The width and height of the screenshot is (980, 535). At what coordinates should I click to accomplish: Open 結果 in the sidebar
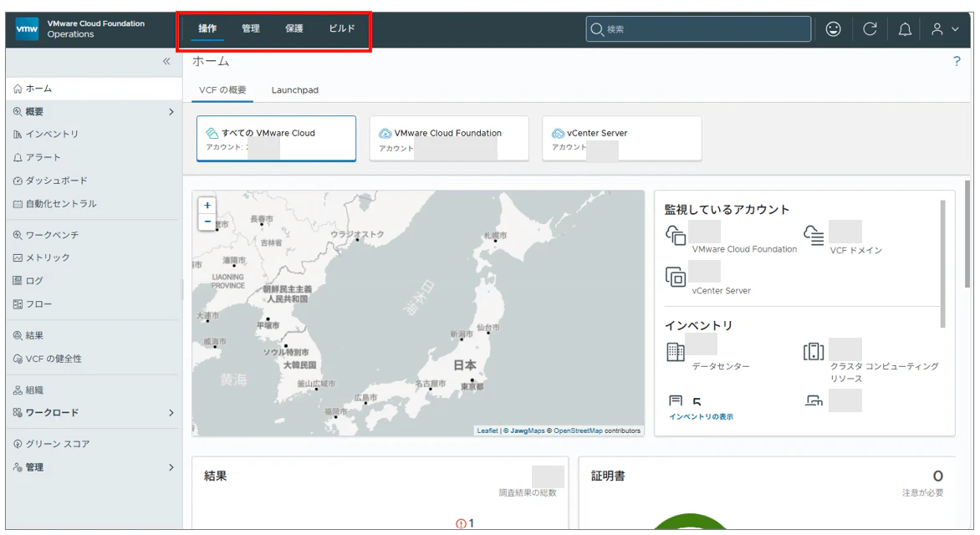[x=34, y=335]
